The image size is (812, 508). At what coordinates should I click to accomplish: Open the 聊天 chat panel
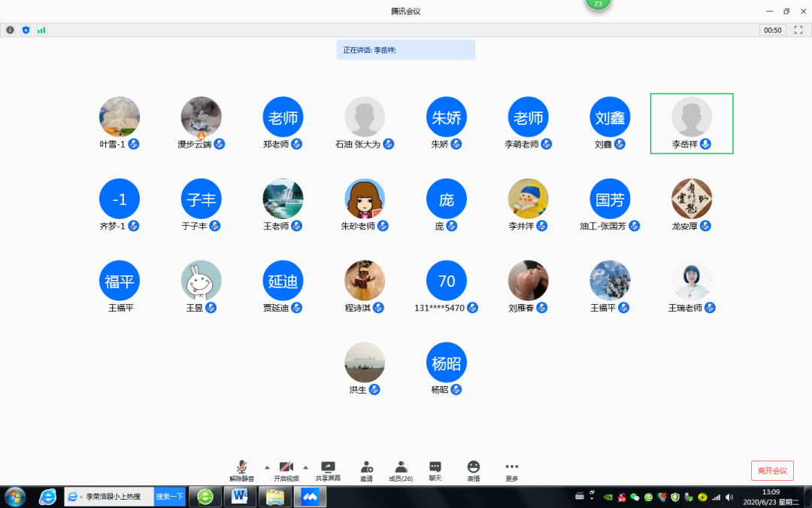(435, 467)
